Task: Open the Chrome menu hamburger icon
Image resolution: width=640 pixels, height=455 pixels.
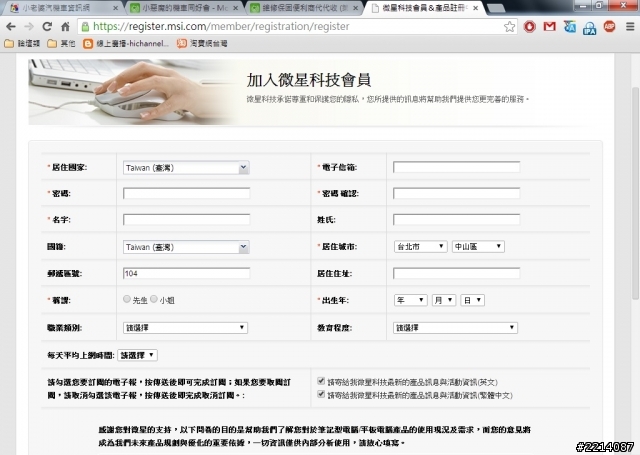Action: click(x=630, y=27)
